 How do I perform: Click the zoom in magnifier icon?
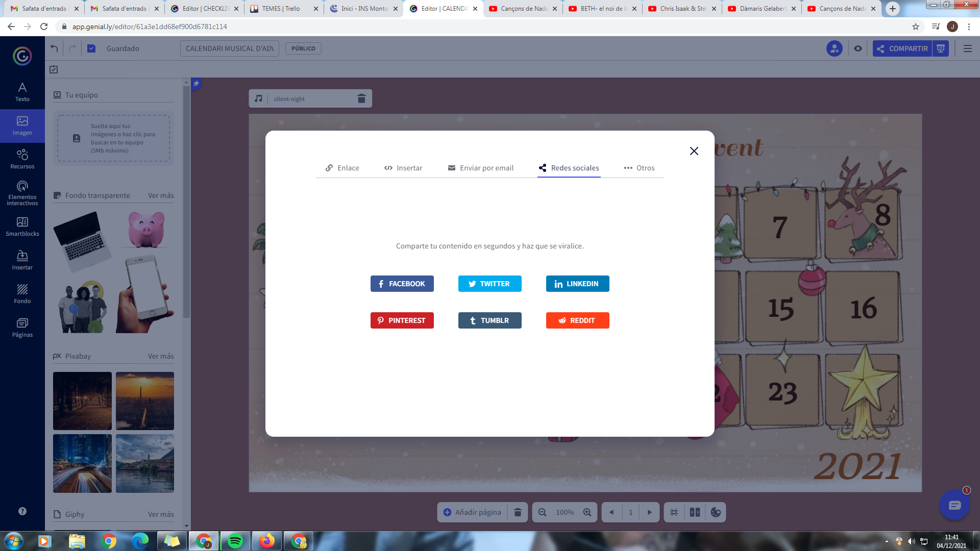coord(587,512)
